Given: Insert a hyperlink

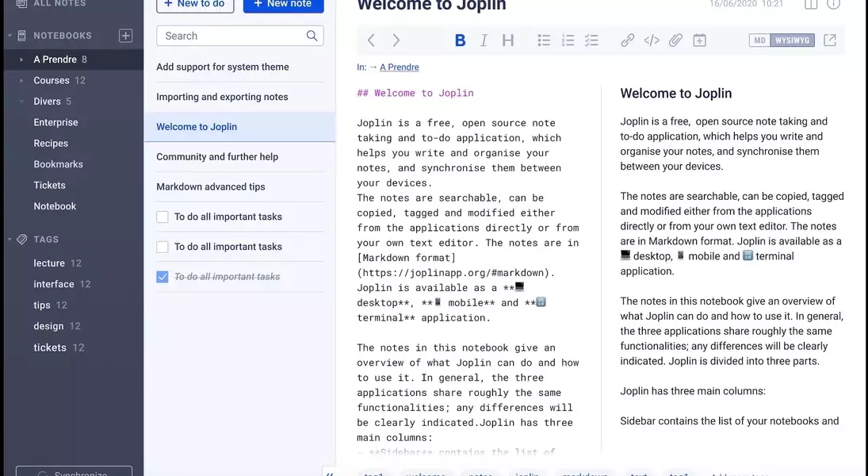Looking at the screenshot, I should [627, 40].
